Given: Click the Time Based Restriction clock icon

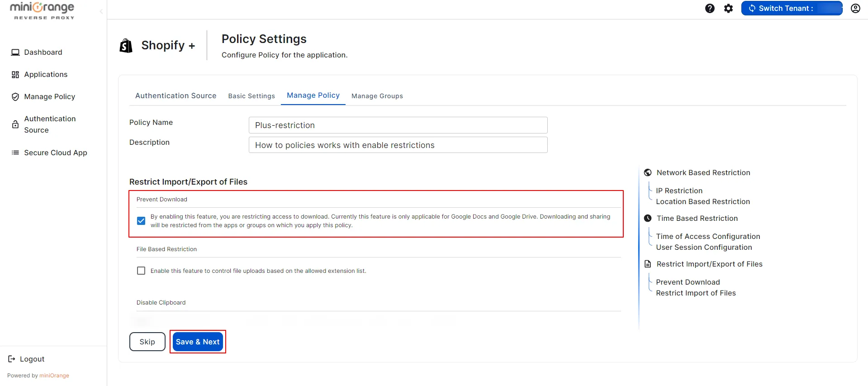Looking at the screenshot, I should [x=648, y=218].
